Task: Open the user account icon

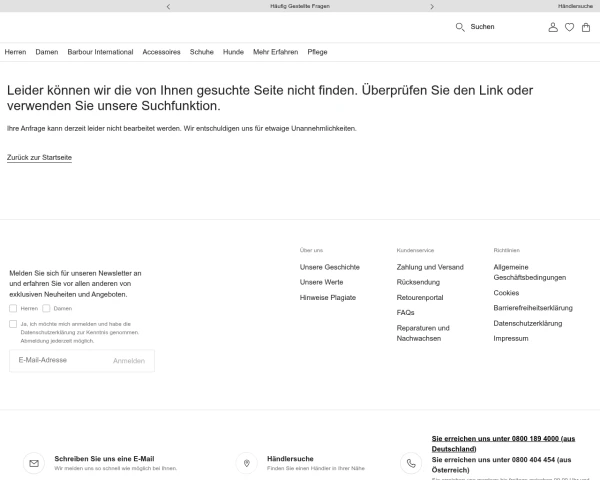Action: 553,27
